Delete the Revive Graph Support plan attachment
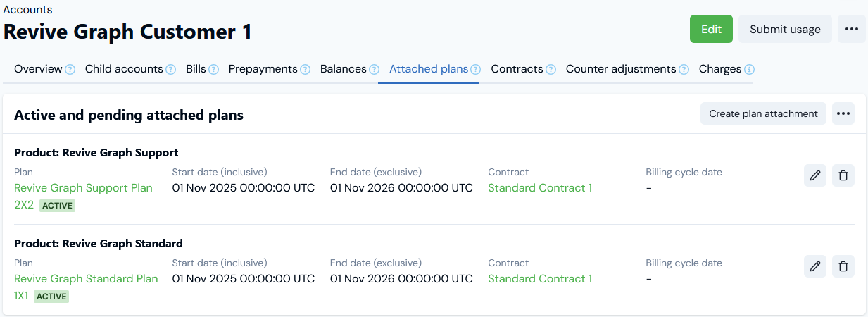 (x=843, y=175)
